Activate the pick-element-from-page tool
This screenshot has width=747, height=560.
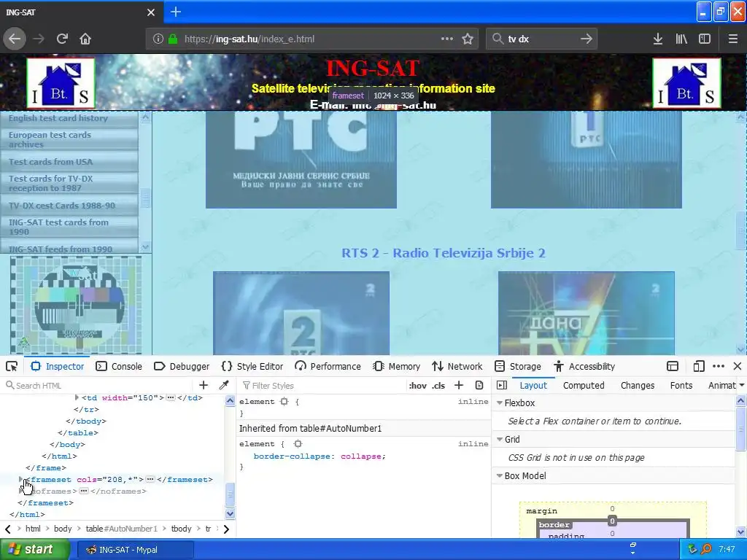tap(12, 366)
